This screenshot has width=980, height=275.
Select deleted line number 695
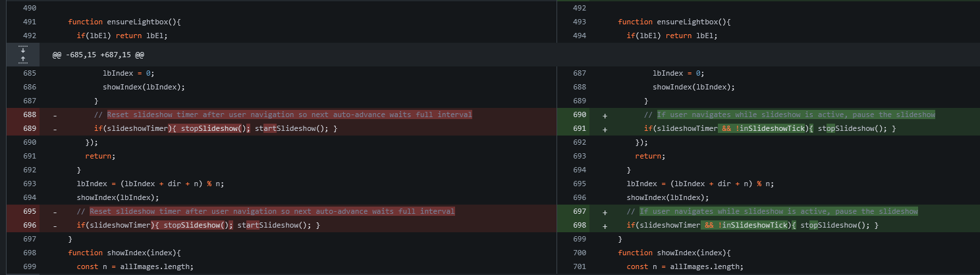click(x=29, y=211)
